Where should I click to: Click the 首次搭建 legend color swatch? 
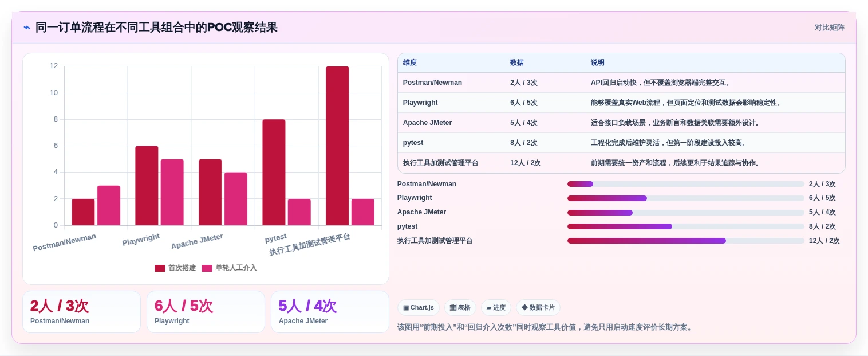point(160,268)
